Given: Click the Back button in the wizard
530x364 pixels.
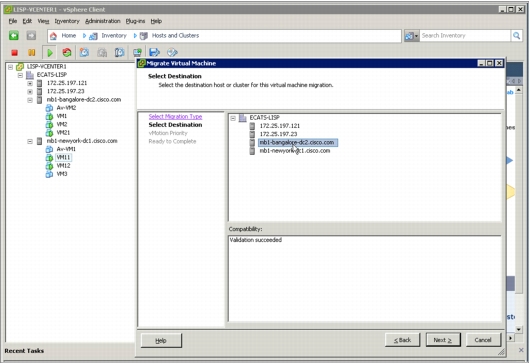Looking at the screenshot, I should [402, 340].
